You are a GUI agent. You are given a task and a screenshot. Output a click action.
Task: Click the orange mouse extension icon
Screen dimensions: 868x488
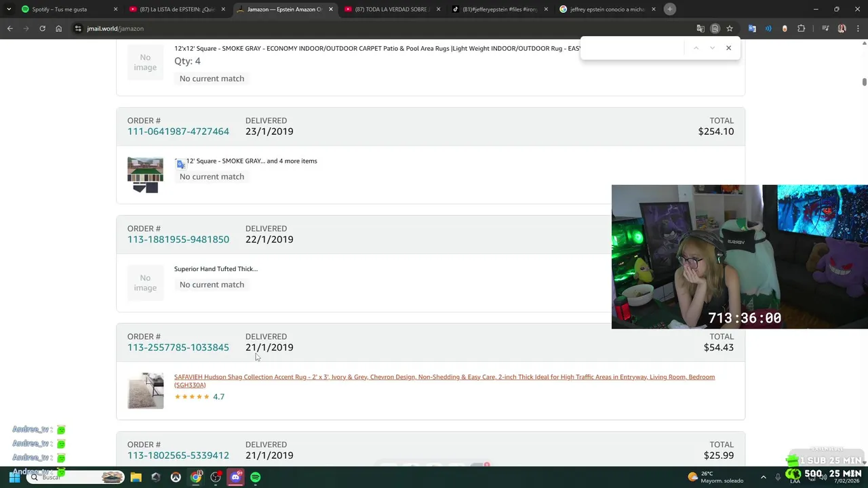coord(785,28)
